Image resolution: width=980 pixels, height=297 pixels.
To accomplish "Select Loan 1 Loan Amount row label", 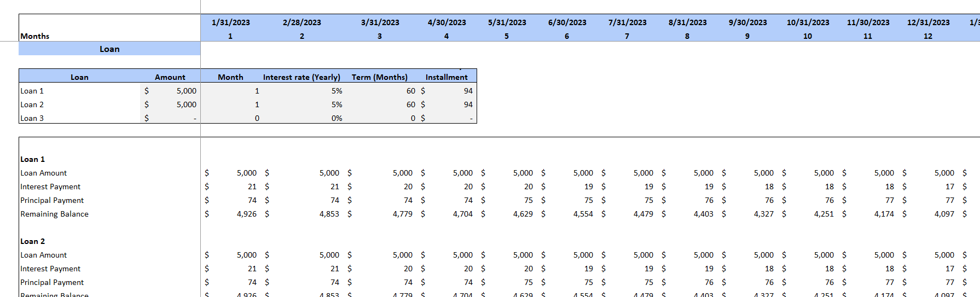I will (x=44, y=173).
